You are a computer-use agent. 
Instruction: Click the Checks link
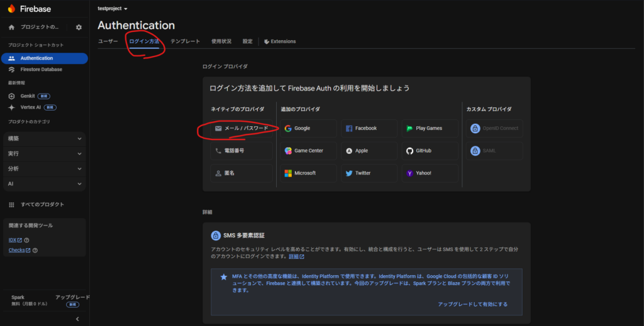tap(19, 250)
